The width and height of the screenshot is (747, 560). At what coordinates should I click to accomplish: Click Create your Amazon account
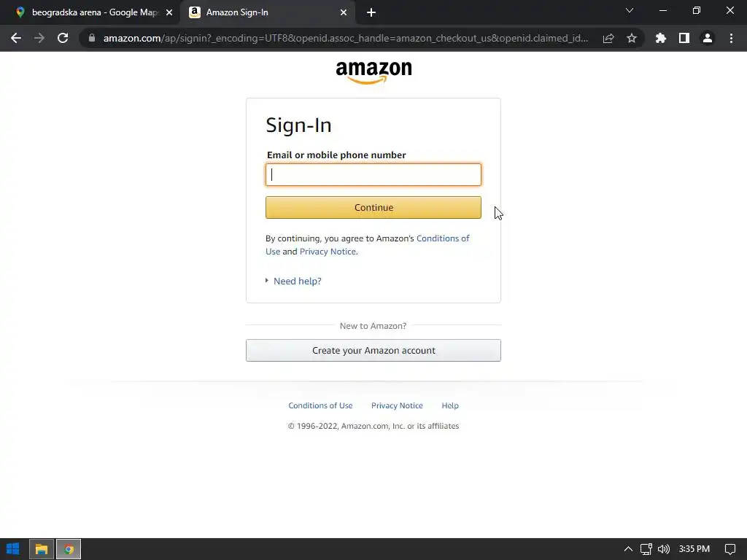(373, 351)
